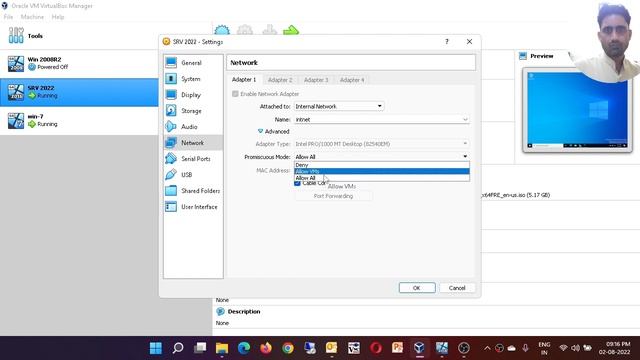Toggle the Cable Connected checkbox
Viewport: 640px width, 360px height.
pos(297,183)
